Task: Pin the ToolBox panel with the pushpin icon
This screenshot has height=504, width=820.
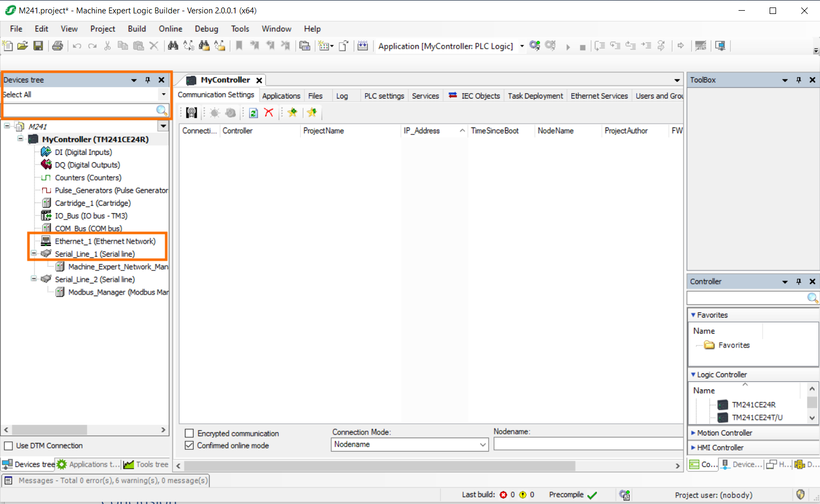Action: click(799, 80)
